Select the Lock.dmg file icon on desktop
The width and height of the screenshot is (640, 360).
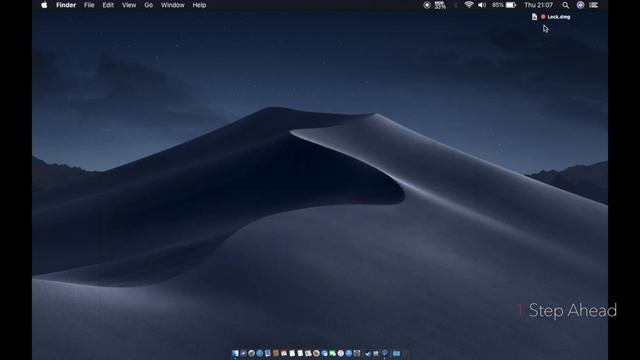534,17
